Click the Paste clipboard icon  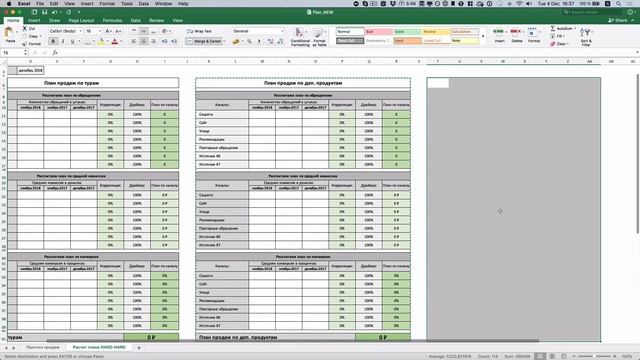click(9, 33)
